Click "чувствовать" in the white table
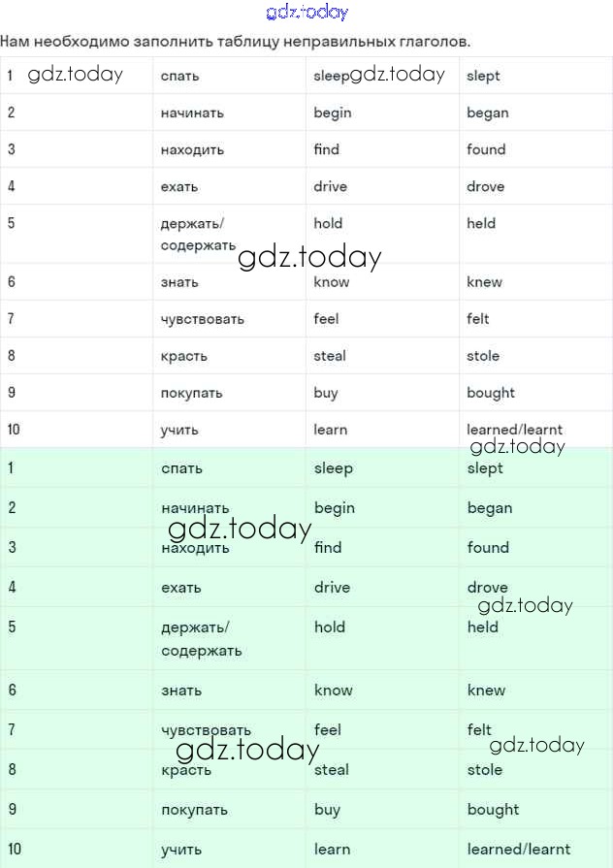The width and height of the screenshot is (613, 868). [x=202, y=319]
